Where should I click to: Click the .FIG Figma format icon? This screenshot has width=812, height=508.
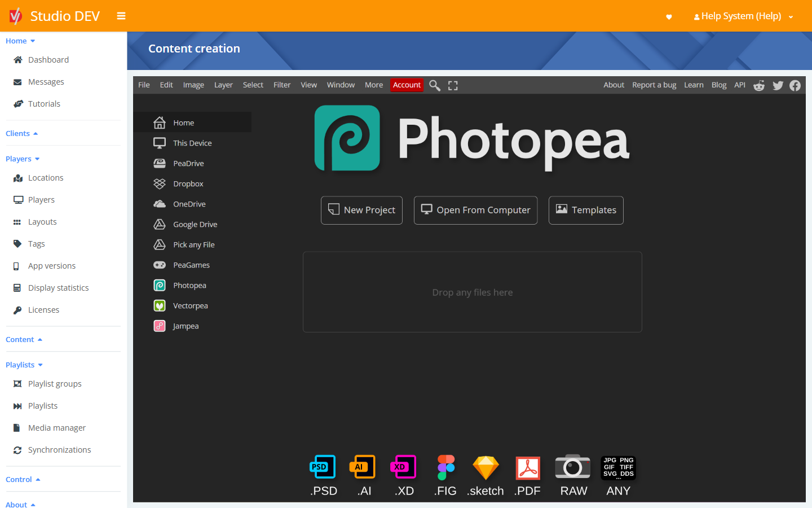tap(445, 467)
